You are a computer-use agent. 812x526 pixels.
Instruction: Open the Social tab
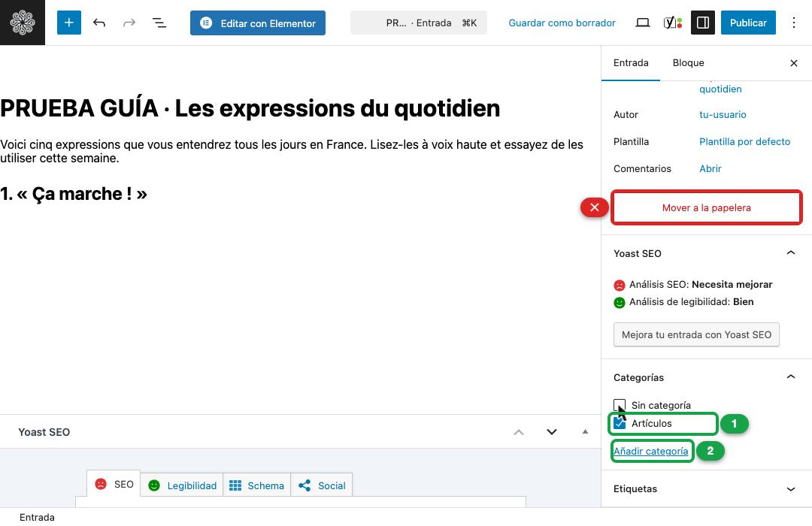click(x=322, y=485)
